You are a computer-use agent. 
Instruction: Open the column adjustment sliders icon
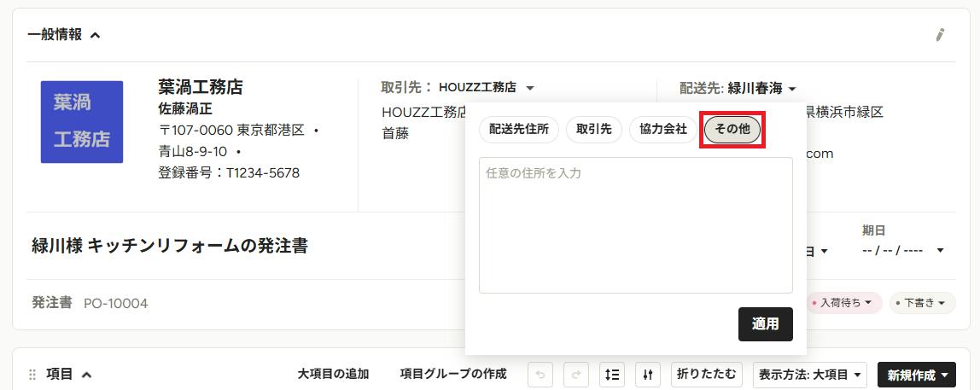tap(648, 375)
